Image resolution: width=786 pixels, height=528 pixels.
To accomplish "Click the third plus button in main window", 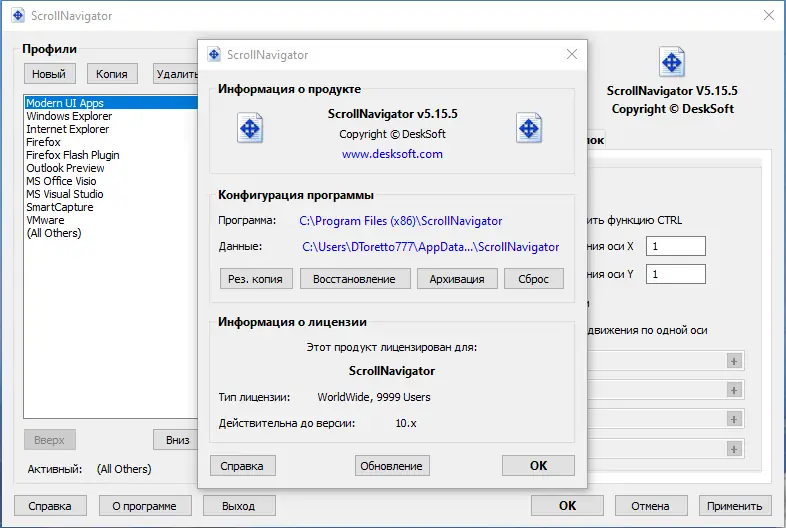I will click(734, 419).
